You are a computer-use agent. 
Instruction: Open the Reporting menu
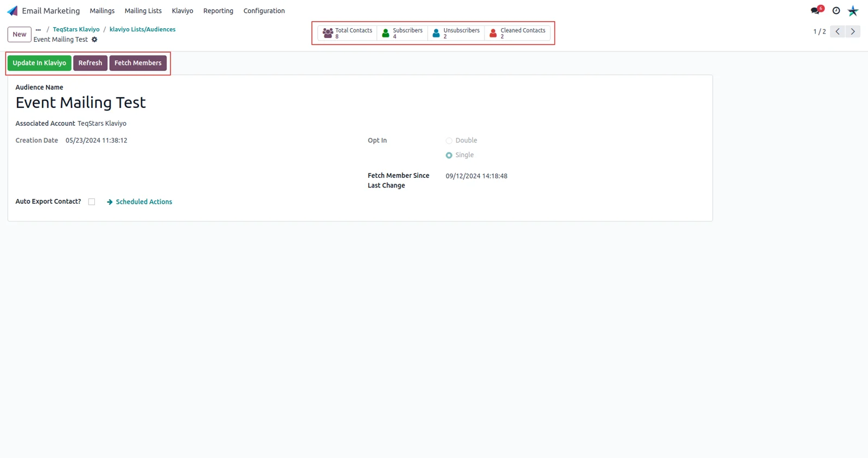click(x=218, y=11)
